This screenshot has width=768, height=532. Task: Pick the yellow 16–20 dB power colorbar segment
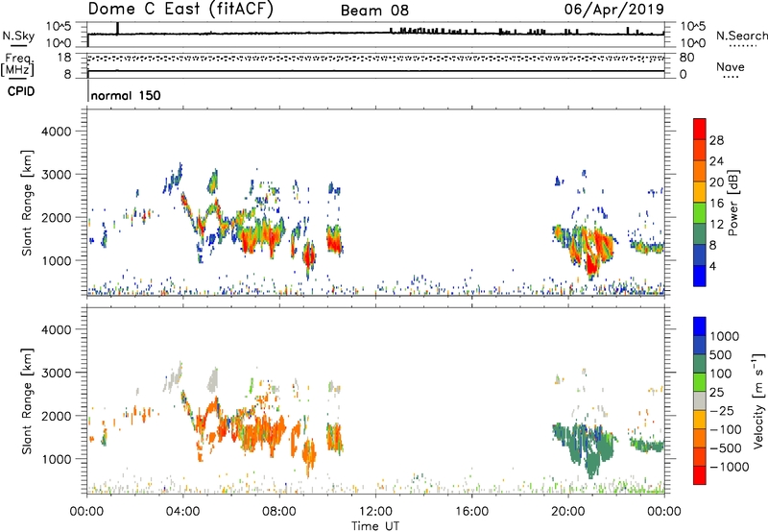(x=700, y=192)
